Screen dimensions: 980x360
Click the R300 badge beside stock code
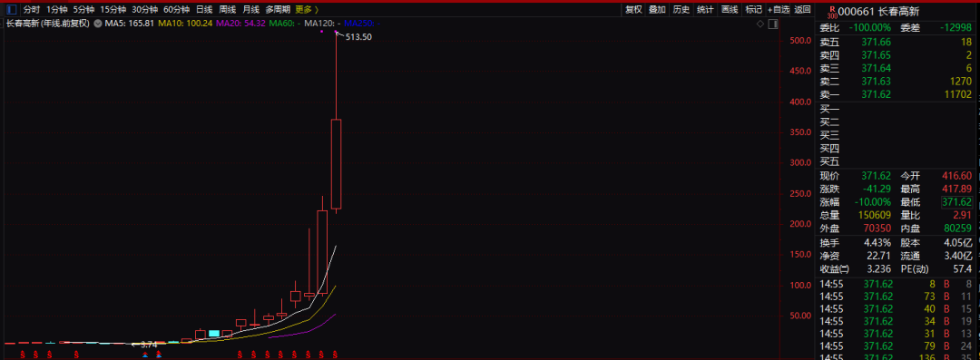831,11
